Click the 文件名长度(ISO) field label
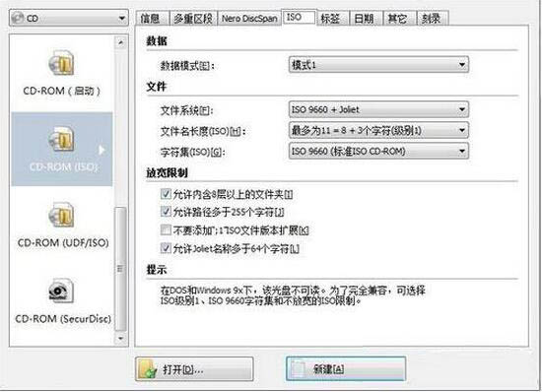The image size is (542, 392). 203,131
